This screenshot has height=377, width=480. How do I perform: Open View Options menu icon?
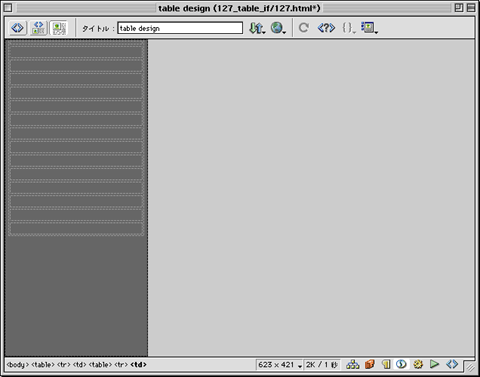point(369,28)
